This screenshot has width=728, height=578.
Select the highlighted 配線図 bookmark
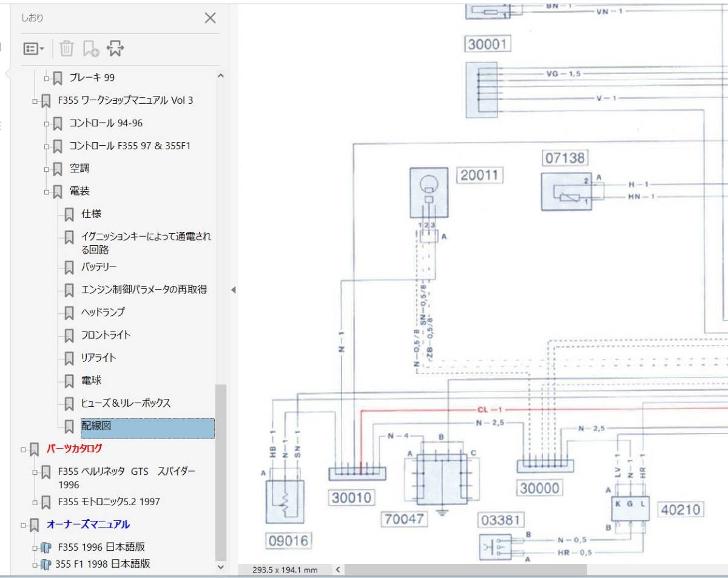(x=147, y=428)
